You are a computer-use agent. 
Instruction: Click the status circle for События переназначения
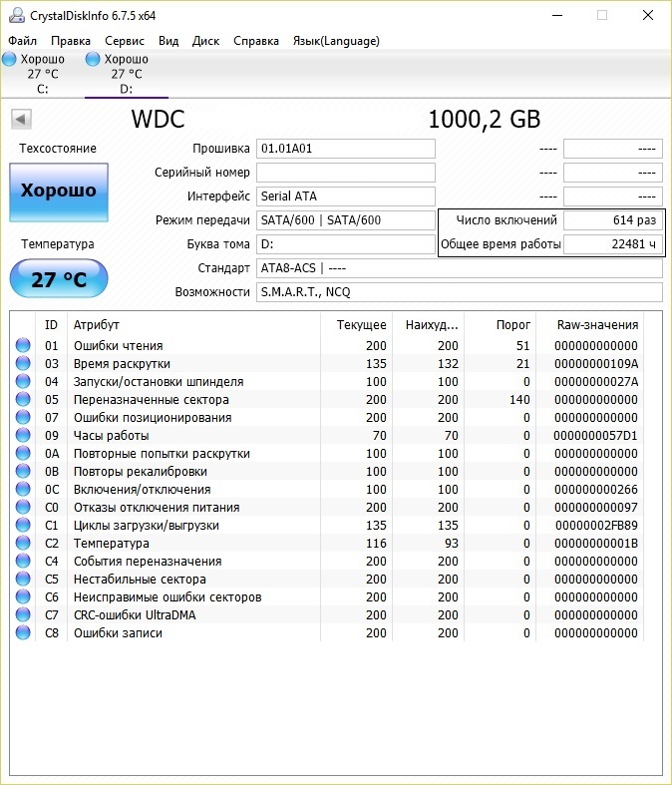(x=23, y=562)
